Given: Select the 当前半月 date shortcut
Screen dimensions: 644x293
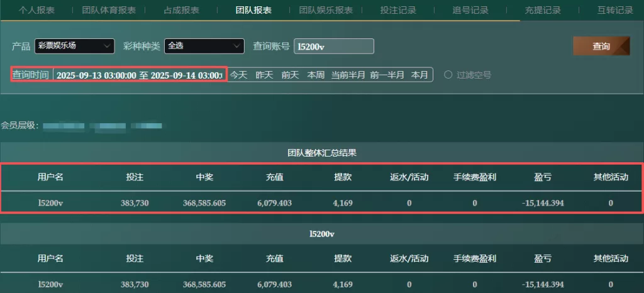Looking at the screenshot, I should [x=348, y=75].
